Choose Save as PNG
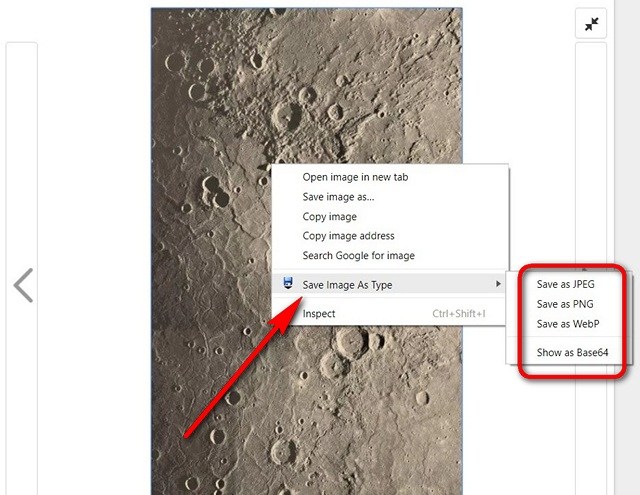 pos(565,304)
